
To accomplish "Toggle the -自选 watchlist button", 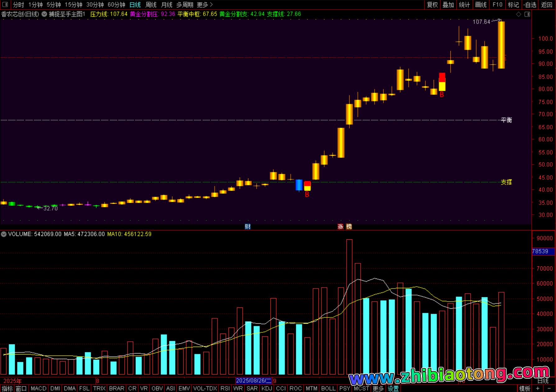I will 530,5.
